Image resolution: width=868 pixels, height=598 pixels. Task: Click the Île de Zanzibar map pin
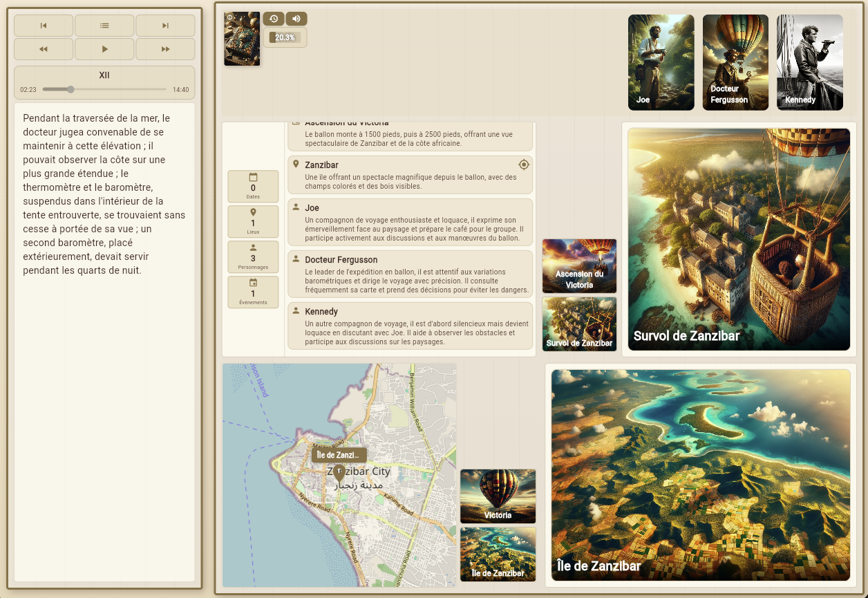339,474
